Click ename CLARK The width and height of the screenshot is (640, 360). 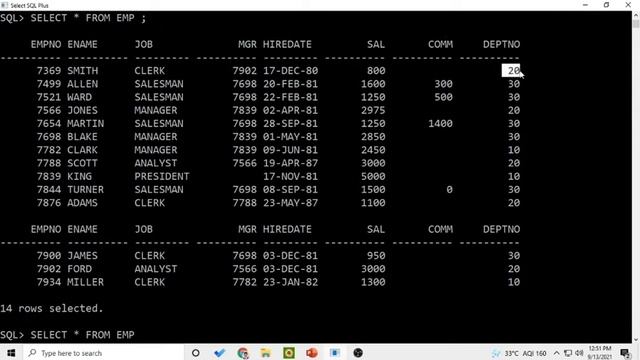(82, 150)
